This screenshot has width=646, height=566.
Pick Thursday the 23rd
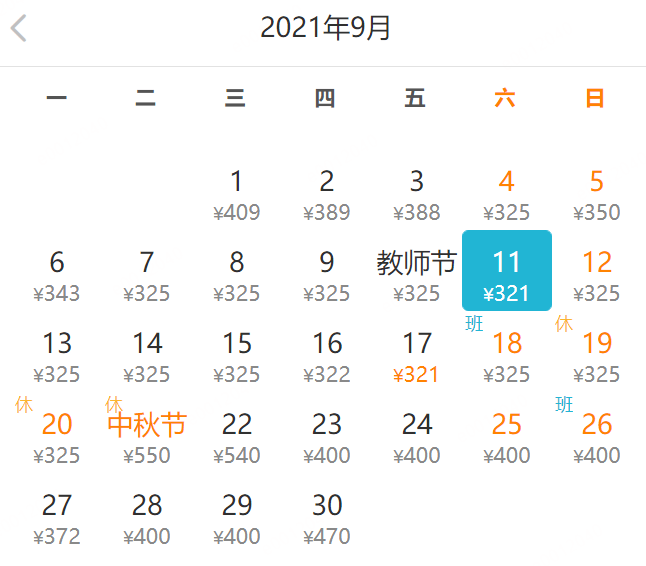pos(327,433)
